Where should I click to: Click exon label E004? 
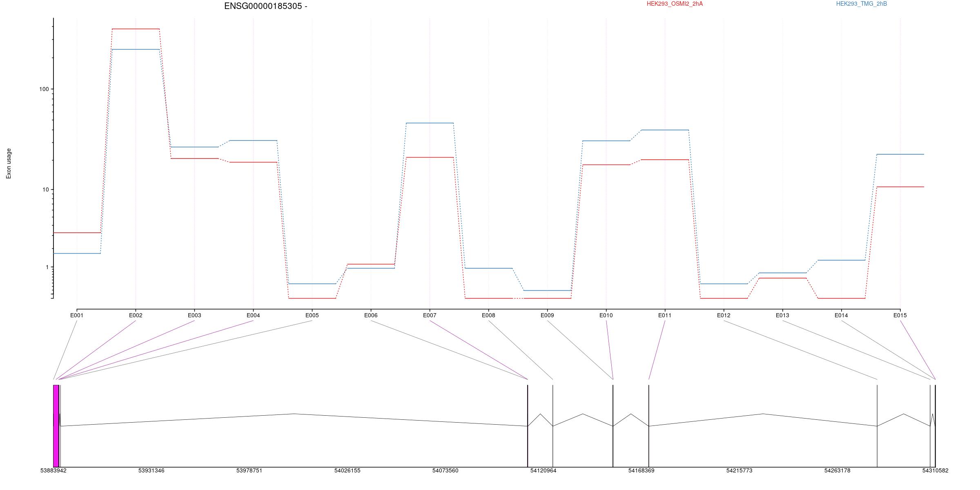(253, 315)
